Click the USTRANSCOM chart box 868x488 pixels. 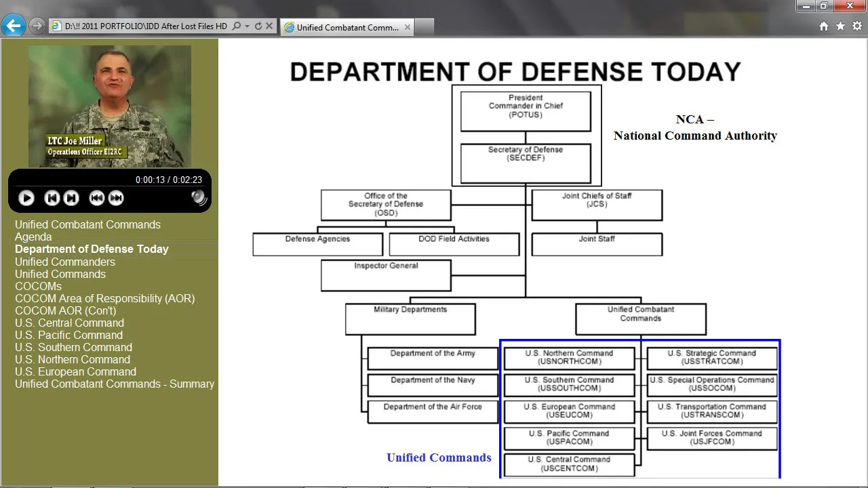coord(712,412)
